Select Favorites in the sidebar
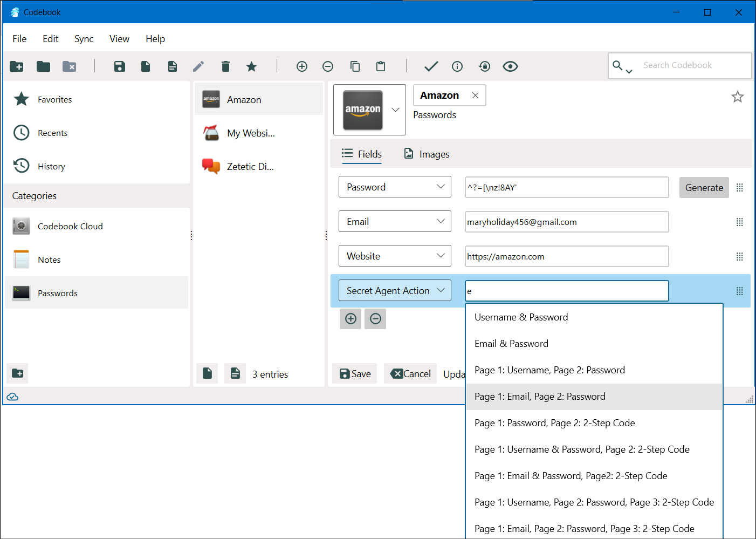Image resolution: width=756 pixels, height=539 pixels. [x=97, y=99]
